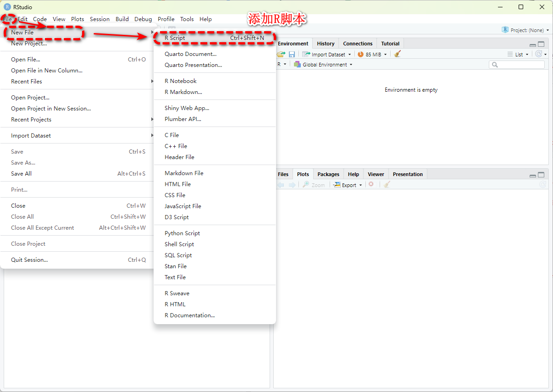Select Header File in the submenu
Image resolution: width=553 pixels, height=392 pixels.
tap(215, 157)
